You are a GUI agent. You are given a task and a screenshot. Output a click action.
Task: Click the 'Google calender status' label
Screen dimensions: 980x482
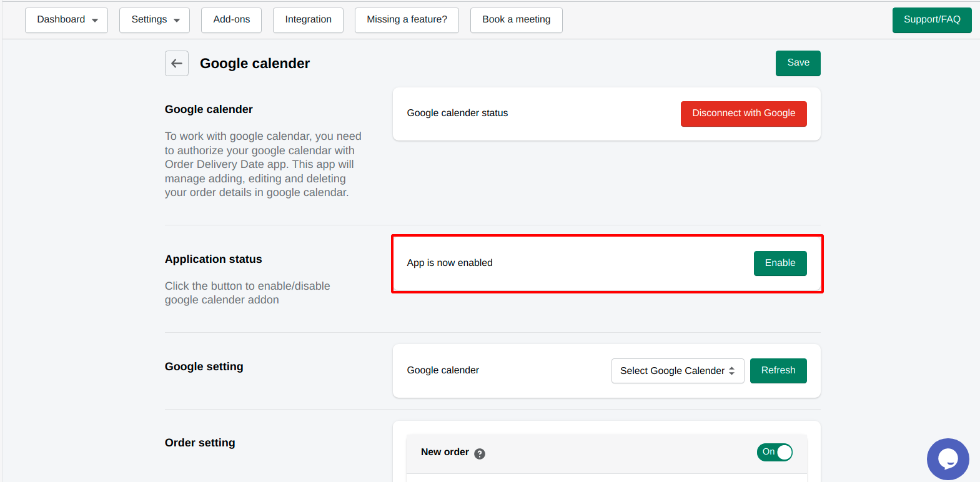tap(457, 113)
